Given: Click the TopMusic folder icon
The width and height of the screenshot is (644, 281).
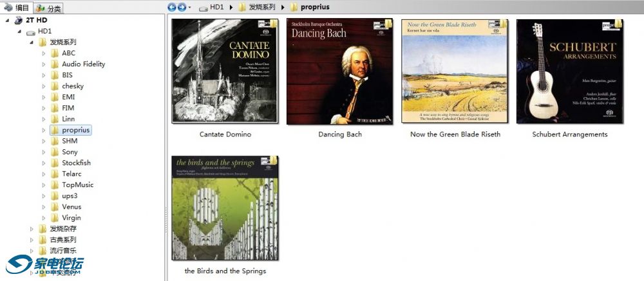Looking at the screenshot, I should 55,185.
